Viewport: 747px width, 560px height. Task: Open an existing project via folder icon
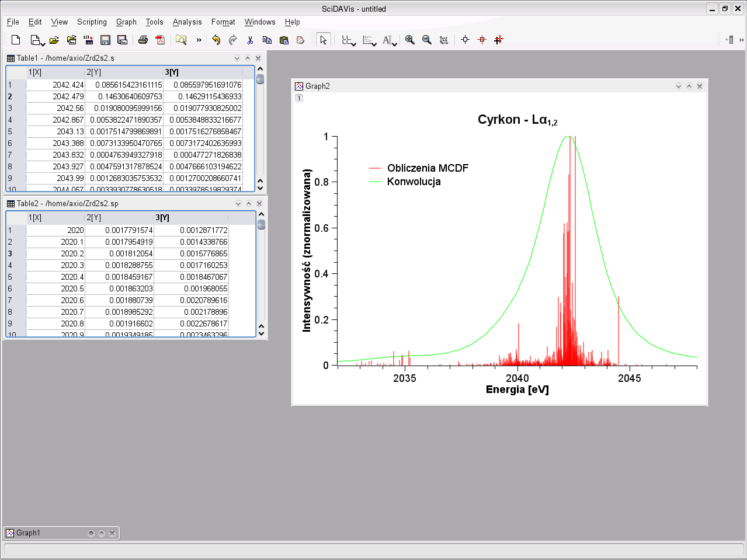click(54, 40)
